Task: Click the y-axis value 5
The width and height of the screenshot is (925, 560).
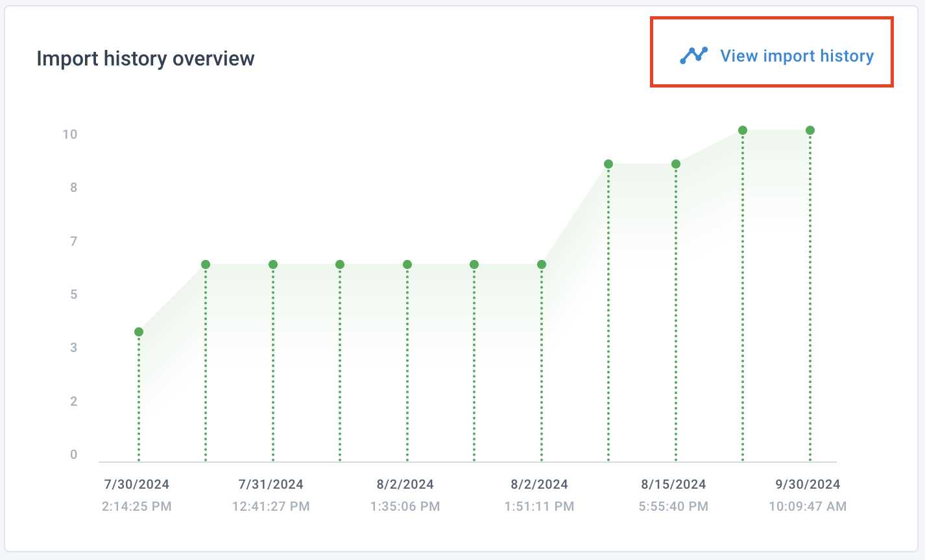Action: (74, 294)
